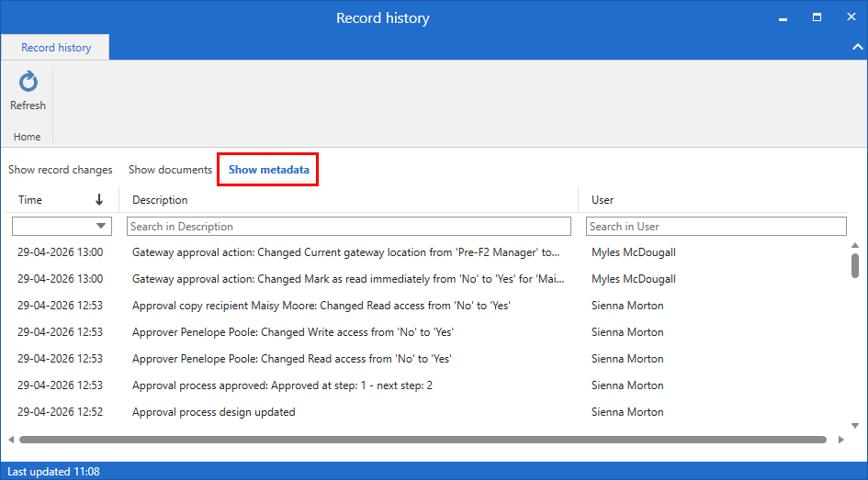Click the Time column sort arrow
868x480 pixels.
point(99,200)
